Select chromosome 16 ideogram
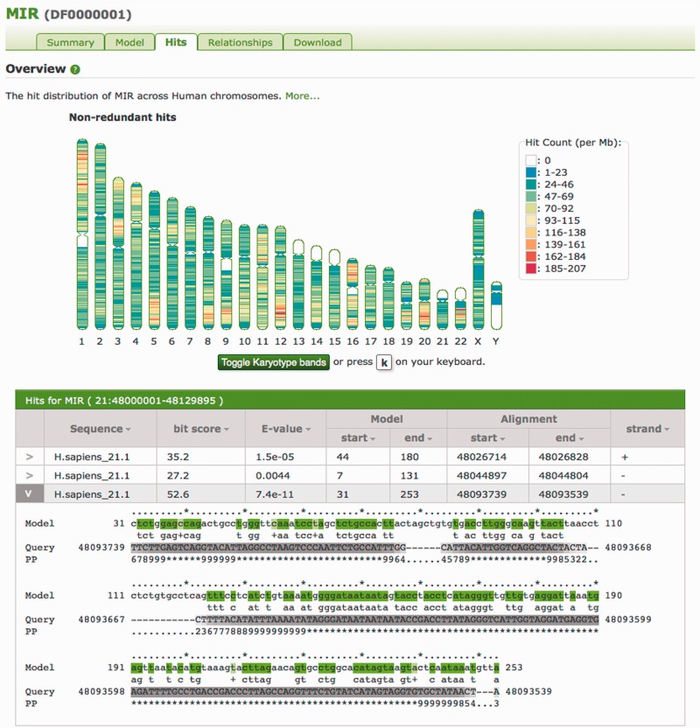 coord(353,294)
